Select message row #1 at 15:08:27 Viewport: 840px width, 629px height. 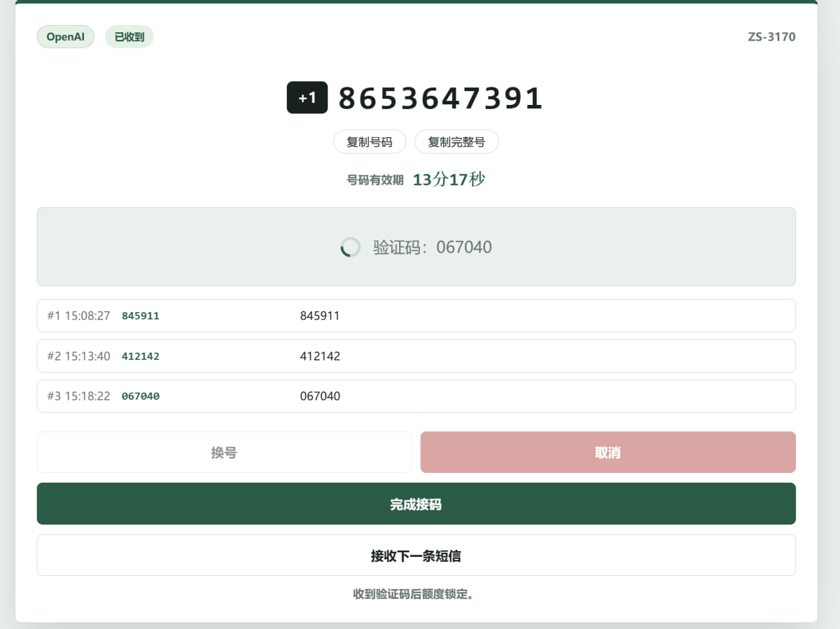point(416,315)
